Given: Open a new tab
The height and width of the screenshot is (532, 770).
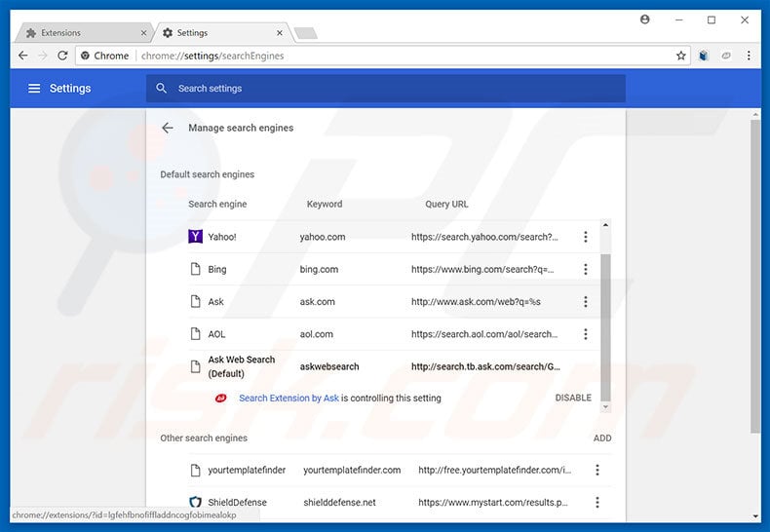Looking at the screenshot, I should pos(306,33).
